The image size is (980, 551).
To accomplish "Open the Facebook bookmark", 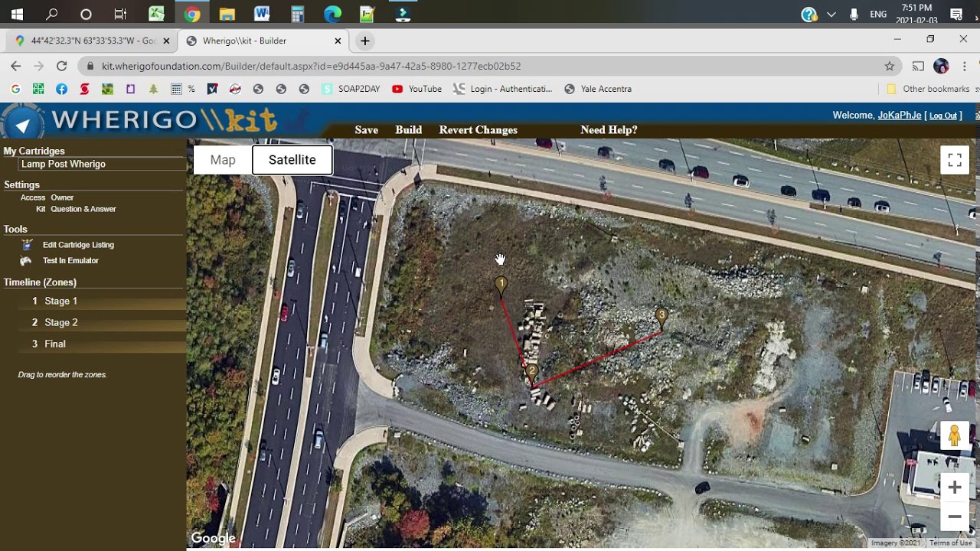I will (61, 89).
